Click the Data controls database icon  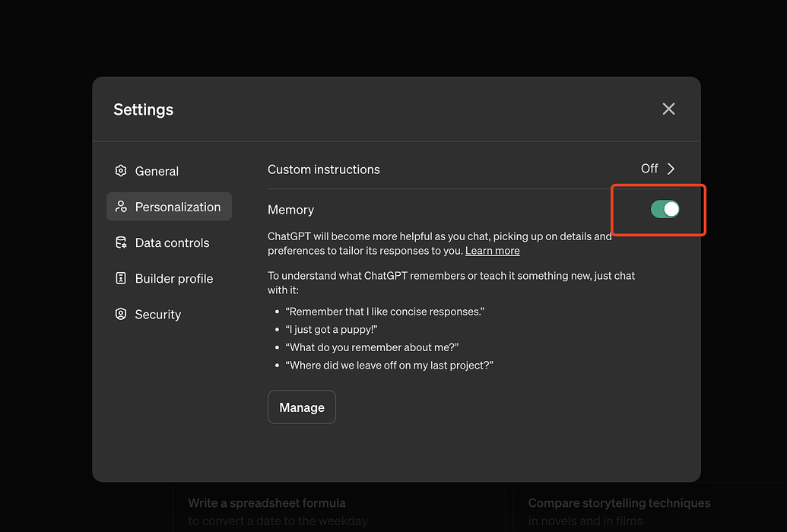120,242
